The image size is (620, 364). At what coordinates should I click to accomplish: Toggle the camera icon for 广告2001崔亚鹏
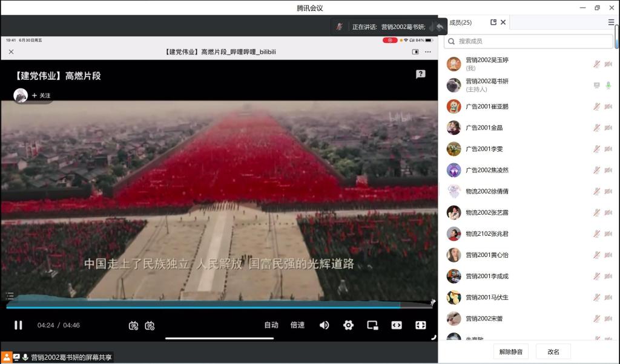coord(608,106)
